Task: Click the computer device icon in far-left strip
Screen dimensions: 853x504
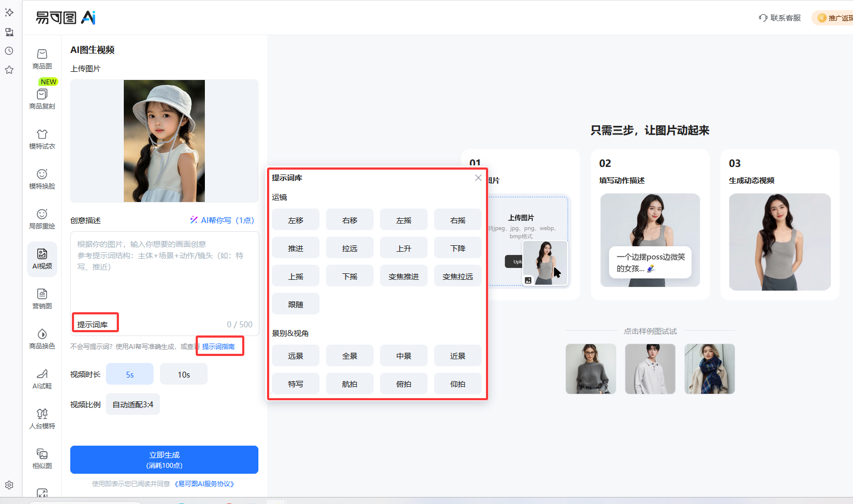Action: point(9,32)
